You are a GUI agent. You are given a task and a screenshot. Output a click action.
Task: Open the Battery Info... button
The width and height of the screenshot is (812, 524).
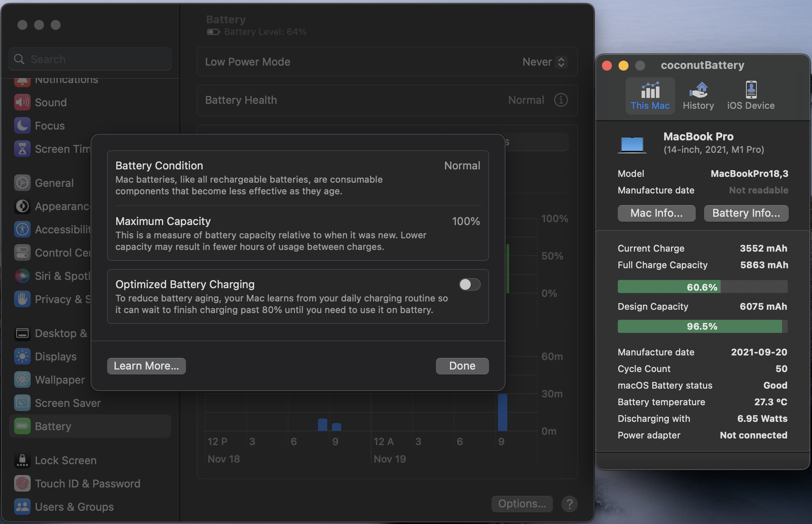coord(746,213)
